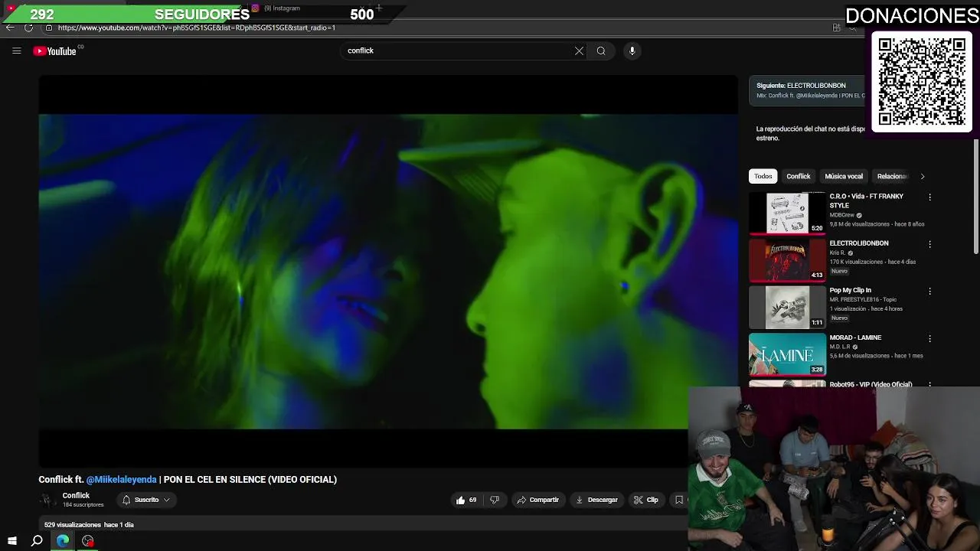
Task: Reload the page in the browser
Action: coord(28,28)
